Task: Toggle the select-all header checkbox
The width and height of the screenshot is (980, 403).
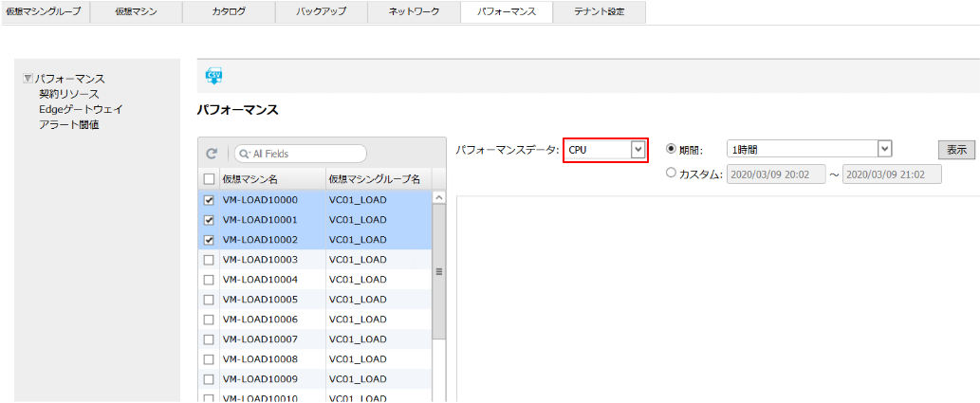Action: 209,178
